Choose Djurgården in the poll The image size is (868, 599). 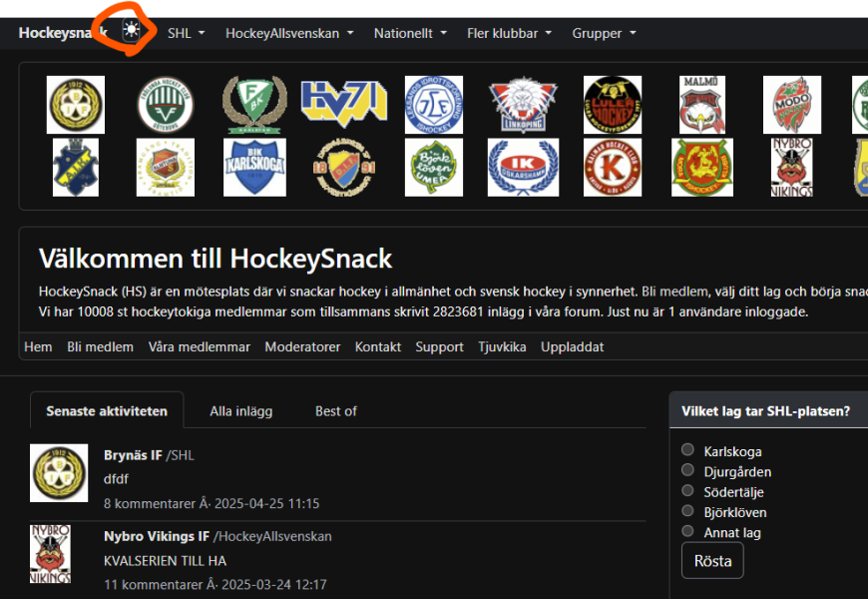pyautogui.click(x=687, y=470)
